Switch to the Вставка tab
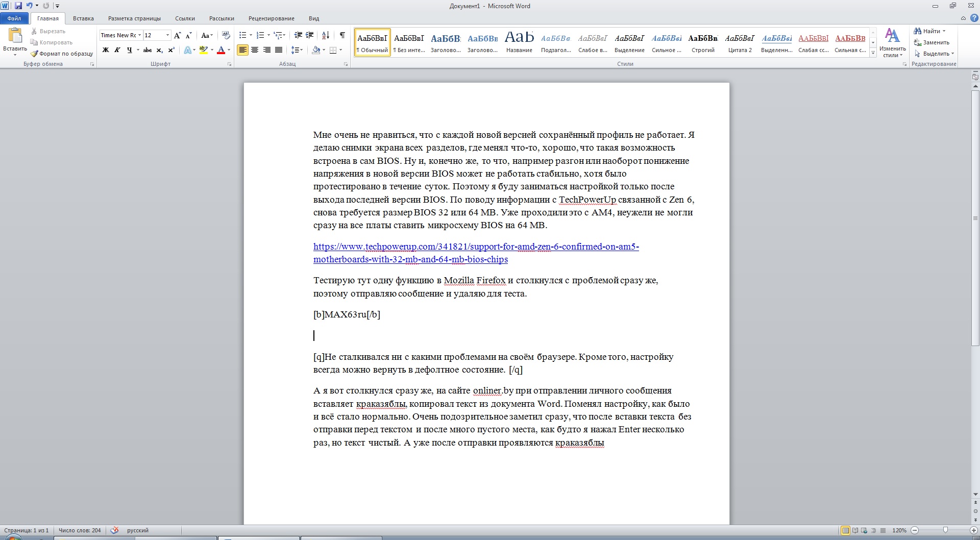 [83, 18]
